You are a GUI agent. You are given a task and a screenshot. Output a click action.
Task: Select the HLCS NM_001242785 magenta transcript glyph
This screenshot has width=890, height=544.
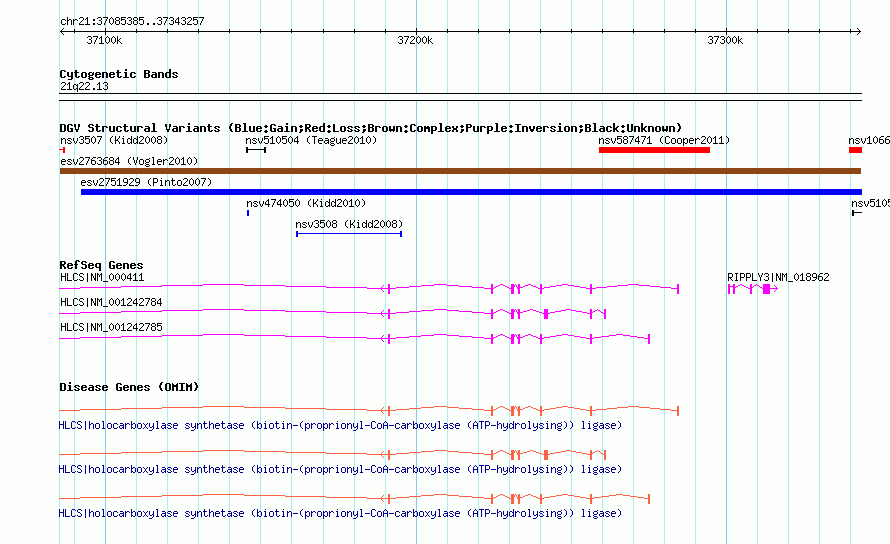click(x=355, y=338)
